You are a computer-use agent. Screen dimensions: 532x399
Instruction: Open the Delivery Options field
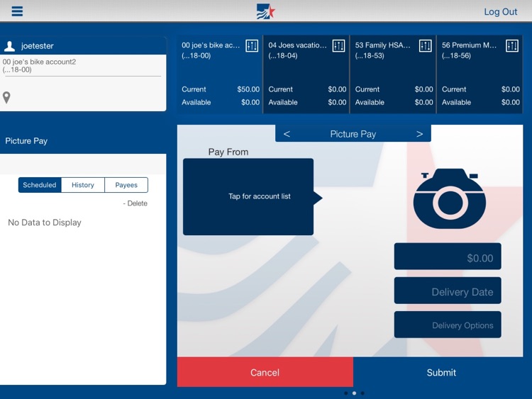448,325
